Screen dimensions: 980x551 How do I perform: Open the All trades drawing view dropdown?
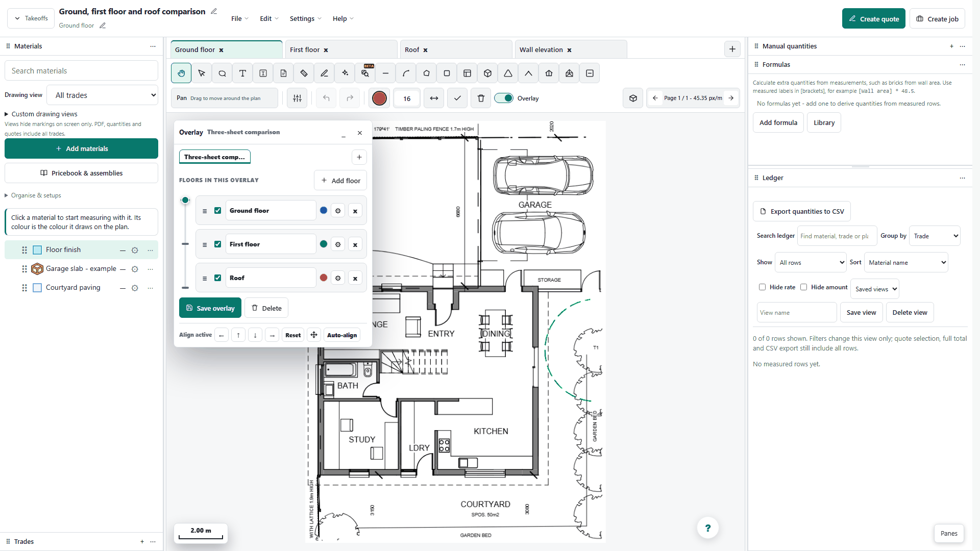click(102, 95)
